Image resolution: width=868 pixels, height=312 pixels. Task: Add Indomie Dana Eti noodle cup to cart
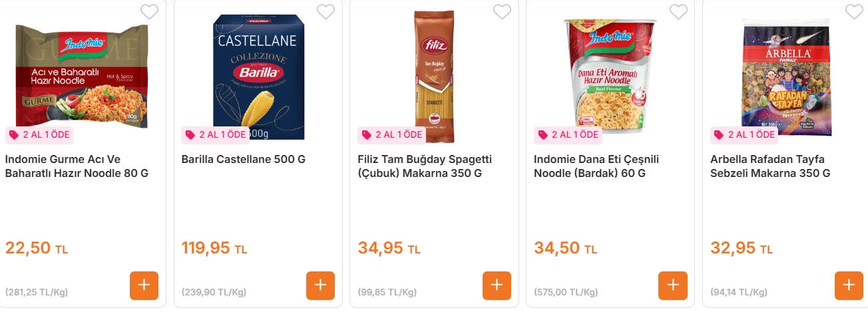672,285
